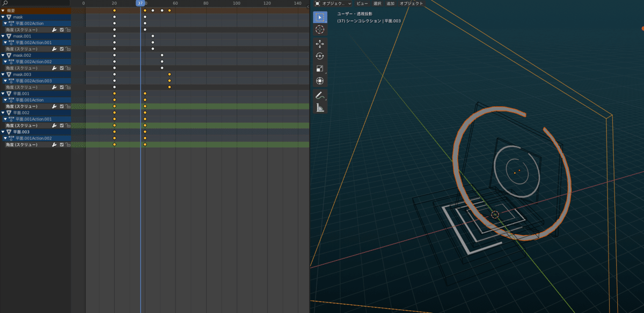Click the Object Mode icon in viewport header
644x313 pixels.
(317, 3)
